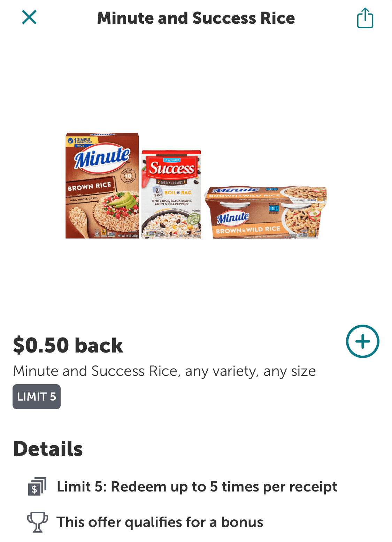Image resolution: width=392 pixels, height=542 pixels.
Task: Tap the red Success logo on box
Action: tap(171, 168)
